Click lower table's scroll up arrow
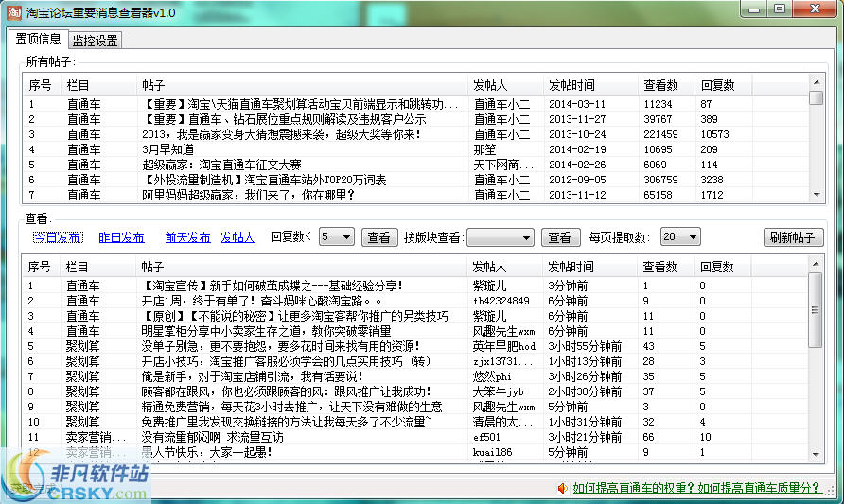844x504 pixels. (x=815, y=264)
